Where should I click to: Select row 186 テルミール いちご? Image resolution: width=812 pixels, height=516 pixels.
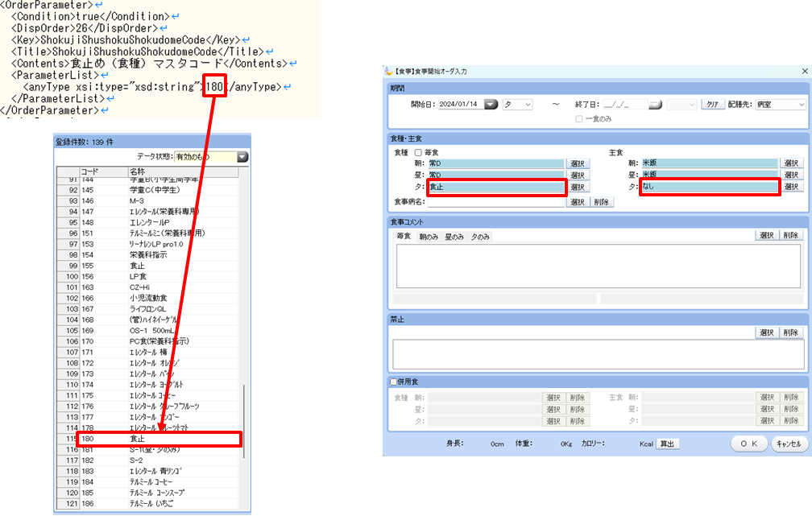[x=147, y=504]
